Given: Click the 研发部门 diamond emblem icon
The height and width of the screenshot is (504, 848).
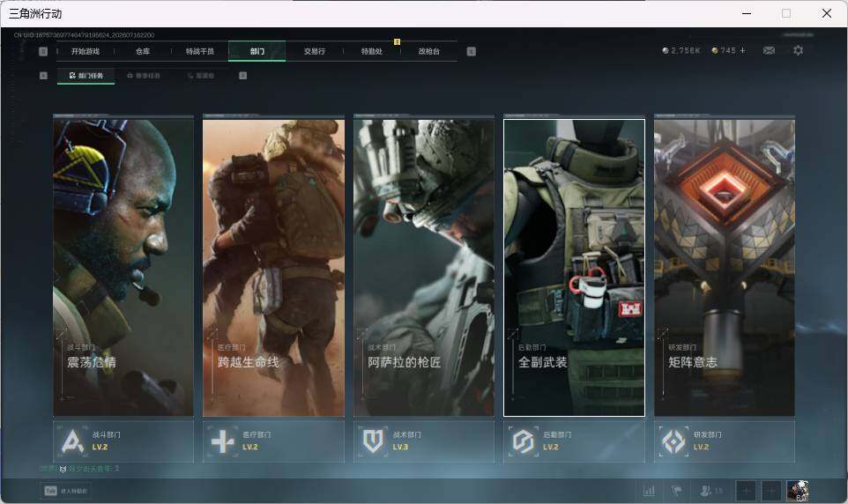Looking at the screenshot, I should (673, 441).
